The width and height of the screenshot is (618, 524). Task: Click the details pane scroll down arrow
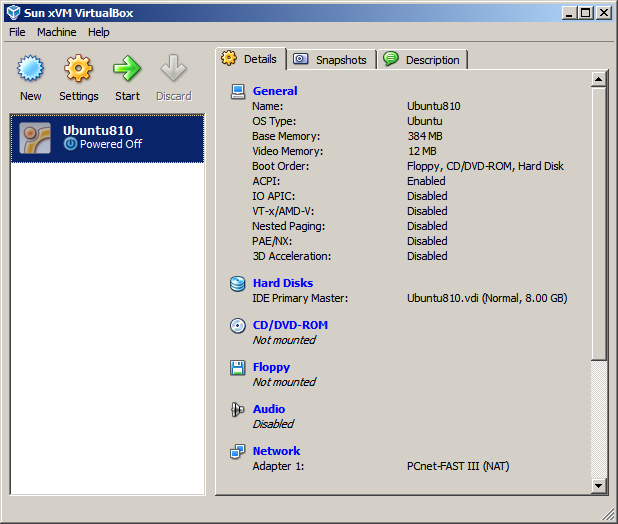point(598,485)
